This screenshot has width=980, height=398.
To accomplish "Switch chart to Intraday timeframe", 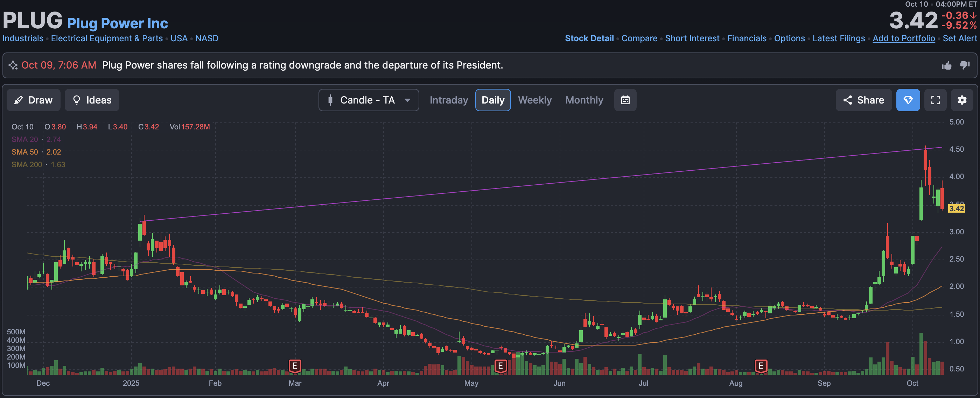I will pyautogui.click(x=449, y=100).
